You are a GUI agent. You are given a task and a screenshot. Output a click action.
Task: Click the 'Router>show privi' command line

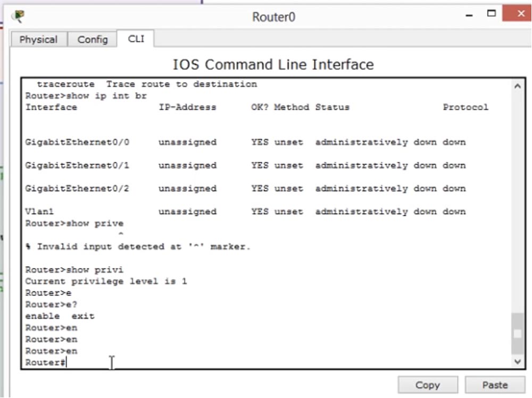(74, 270)
